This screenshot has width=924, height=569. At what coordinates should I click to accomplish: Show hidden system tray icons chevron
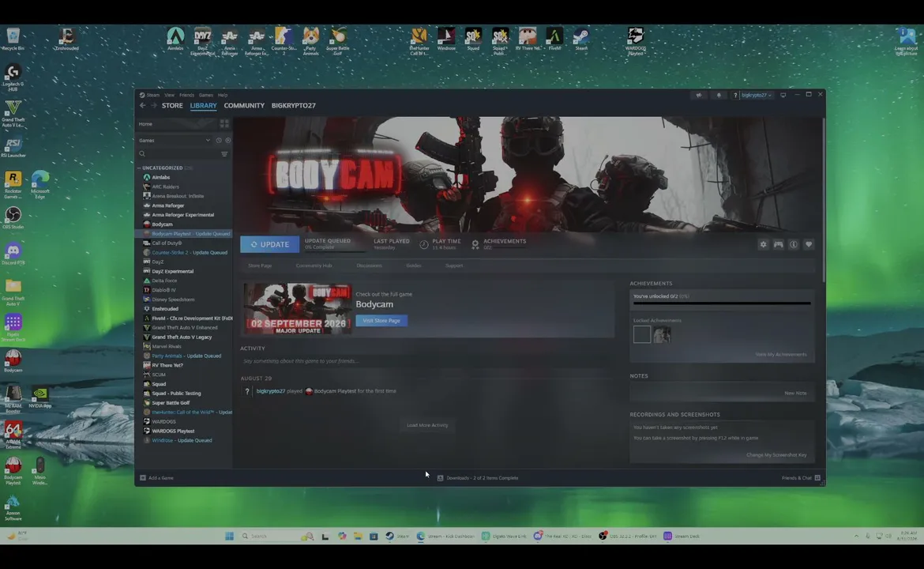point(855,536)
